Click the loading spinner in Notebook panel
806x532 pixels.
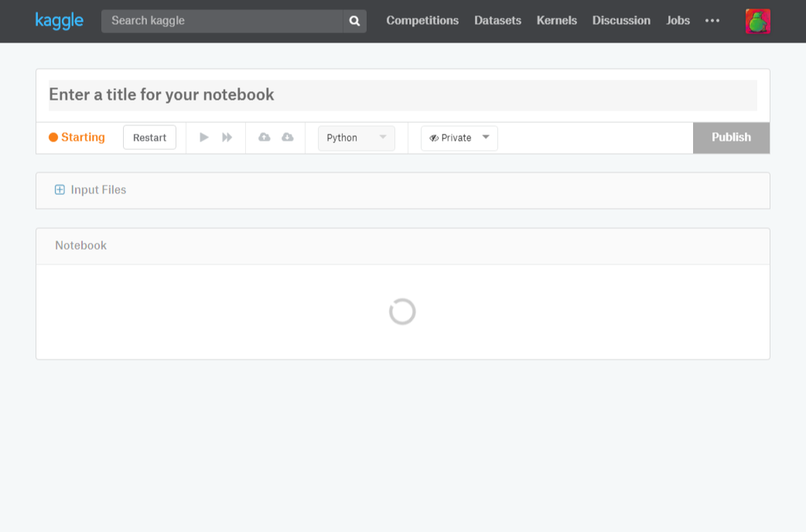[402, 312]
